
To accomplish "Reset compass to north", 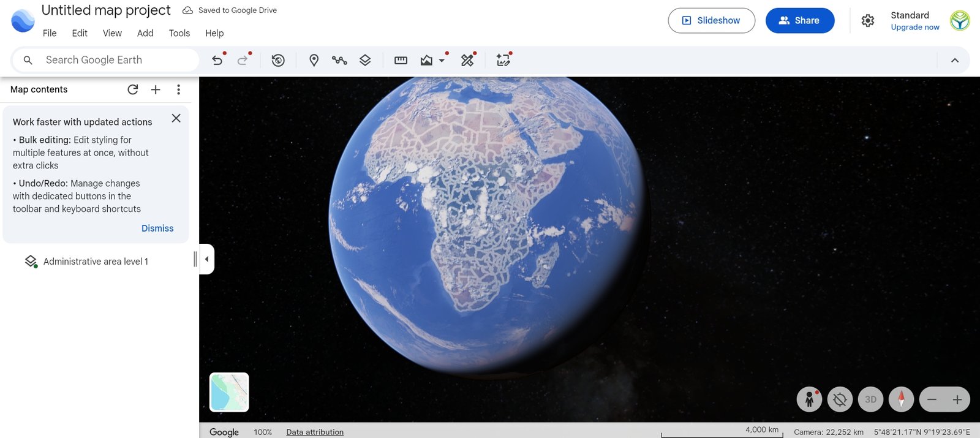I will click(x=901, y=399).
